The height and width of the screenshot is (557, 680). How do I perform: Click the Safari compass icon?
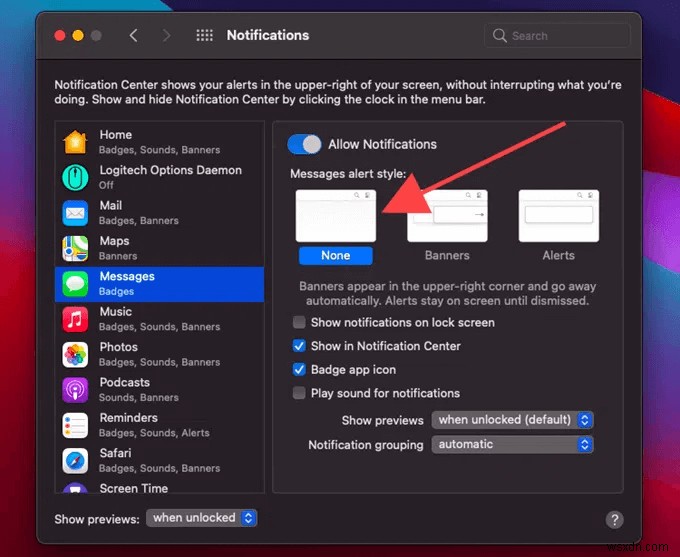pos(75,461)
